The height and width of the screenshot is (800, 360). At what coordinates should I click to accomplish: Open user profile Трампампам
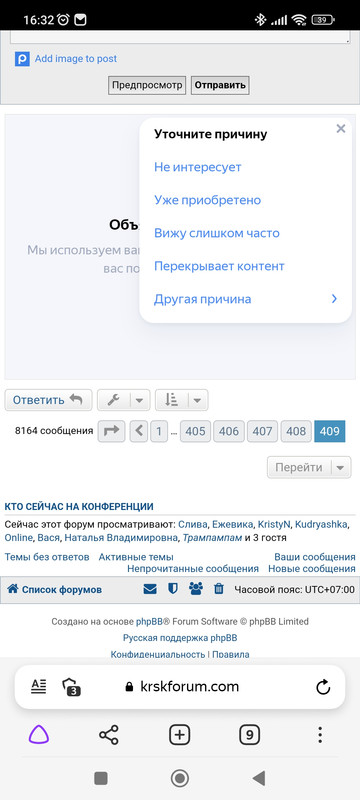click(x=213, y=538)
